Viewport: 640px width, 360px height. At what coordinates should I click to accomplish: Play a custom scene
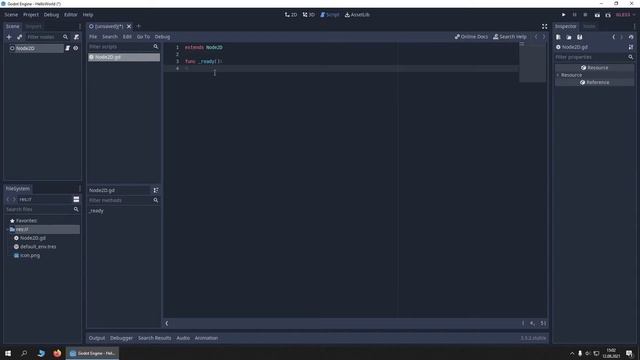[x=608, y=15]
